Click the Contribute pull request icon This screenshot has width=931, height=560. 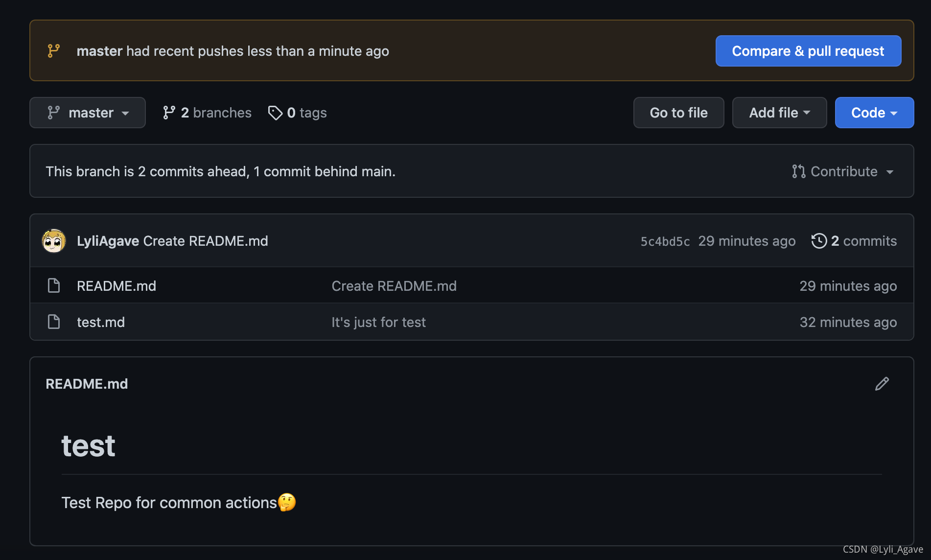(x=798, y=171)
